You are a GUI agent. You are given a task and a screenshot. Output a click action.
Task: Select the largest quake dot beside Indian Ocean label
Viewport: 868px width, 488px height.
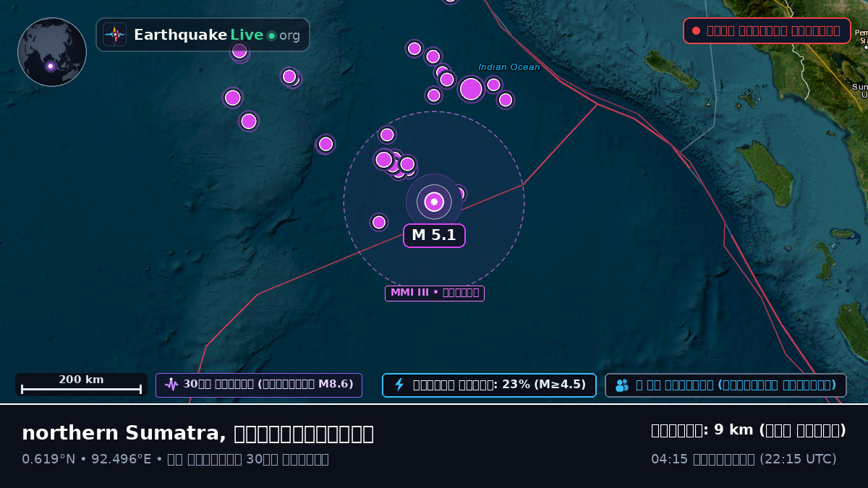(x=471, y=89)
